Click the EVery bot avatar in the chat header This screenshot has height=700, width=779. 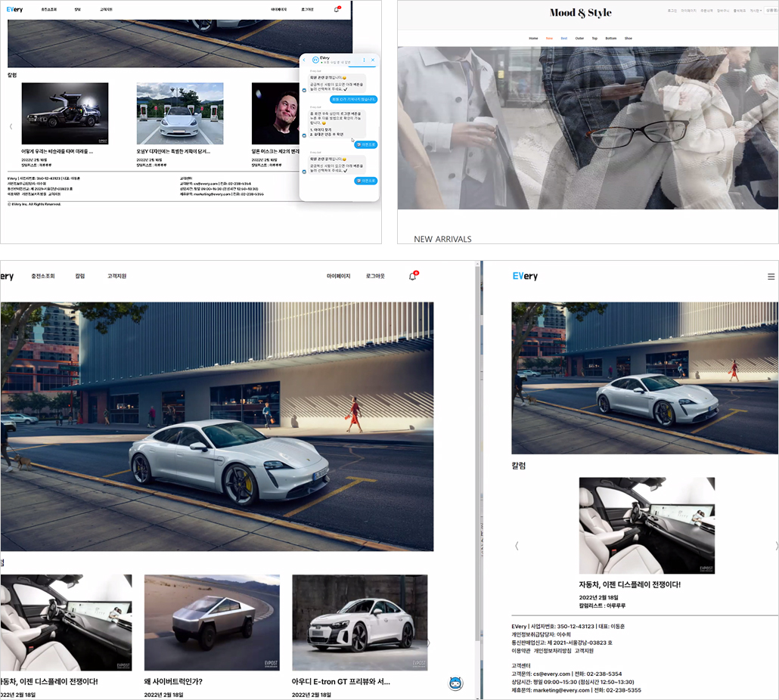tap(315, 60)
